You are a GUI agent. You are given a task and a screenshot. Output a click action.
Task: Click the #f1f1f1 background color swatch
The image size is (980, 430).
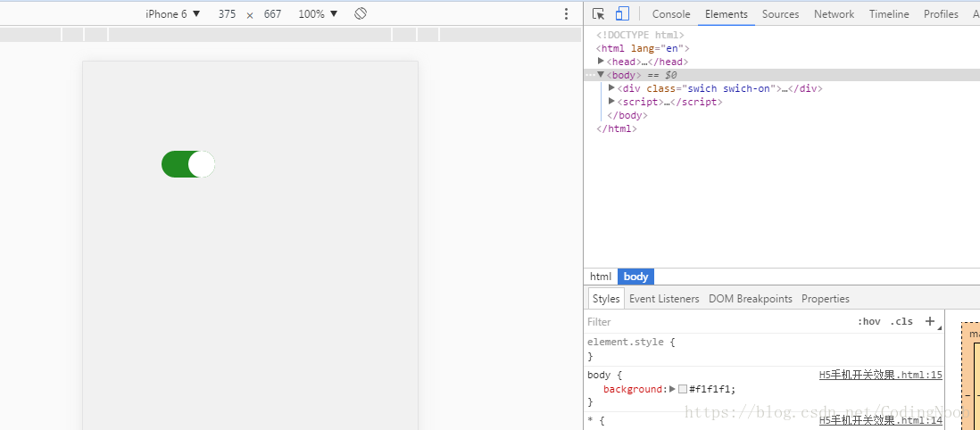click(x=683, y=389)
